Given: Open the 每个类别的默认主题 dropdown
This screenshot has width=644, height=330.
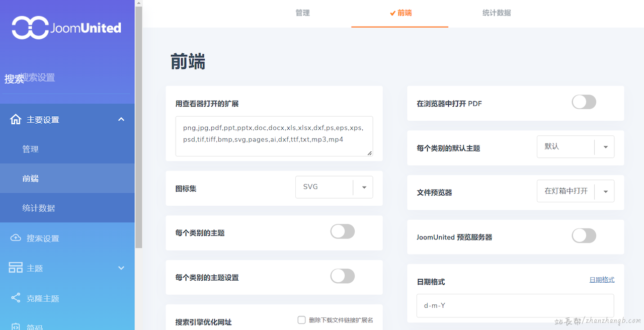Looking at the screenshot, I should pyautogui.click(x=576, y=147).
